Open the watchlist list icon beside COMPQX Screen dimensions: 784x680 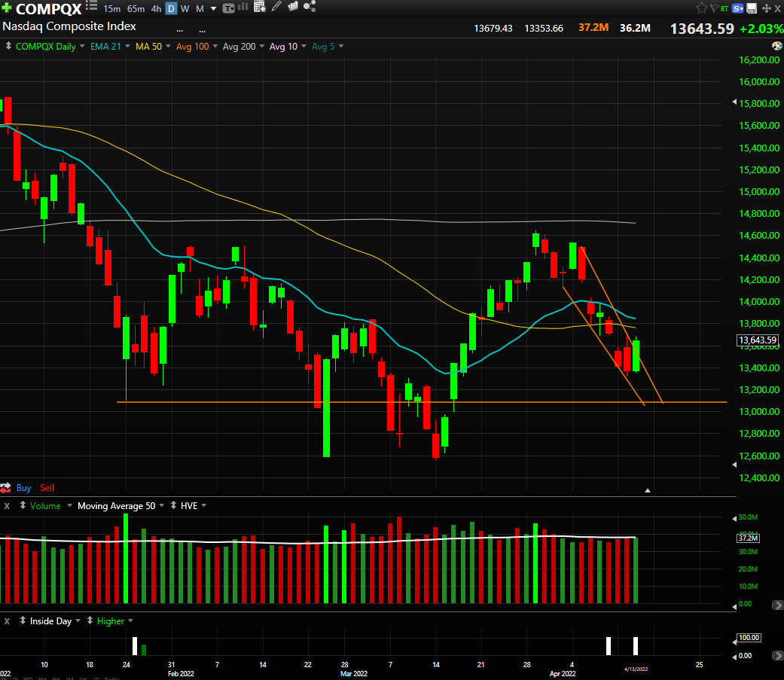pos(91,6)
